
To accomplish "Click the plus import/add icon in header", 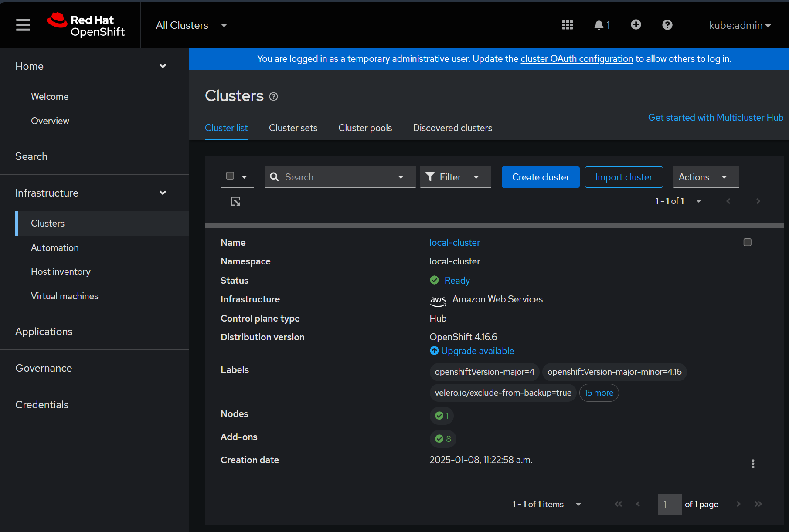I will tap(636, 25).
